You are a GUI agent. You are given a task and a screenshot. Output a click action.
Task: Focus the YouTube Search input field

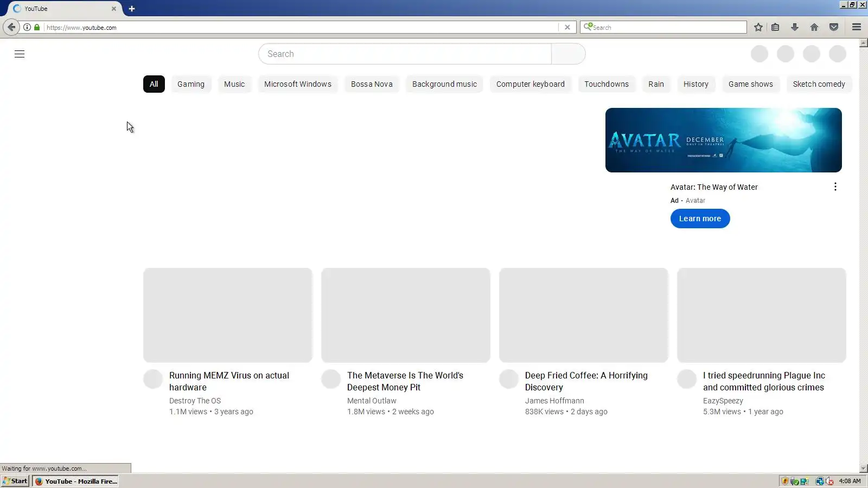[405, 54]
